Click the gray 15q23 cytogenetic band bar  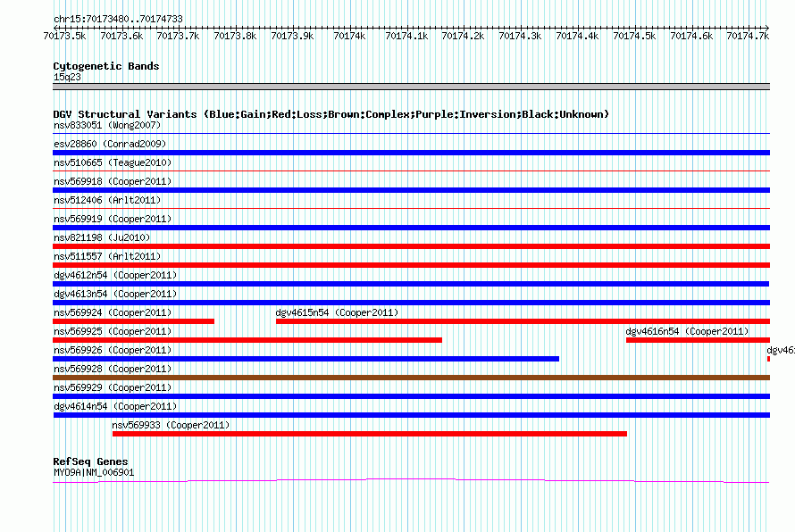(x=411, y=87)
